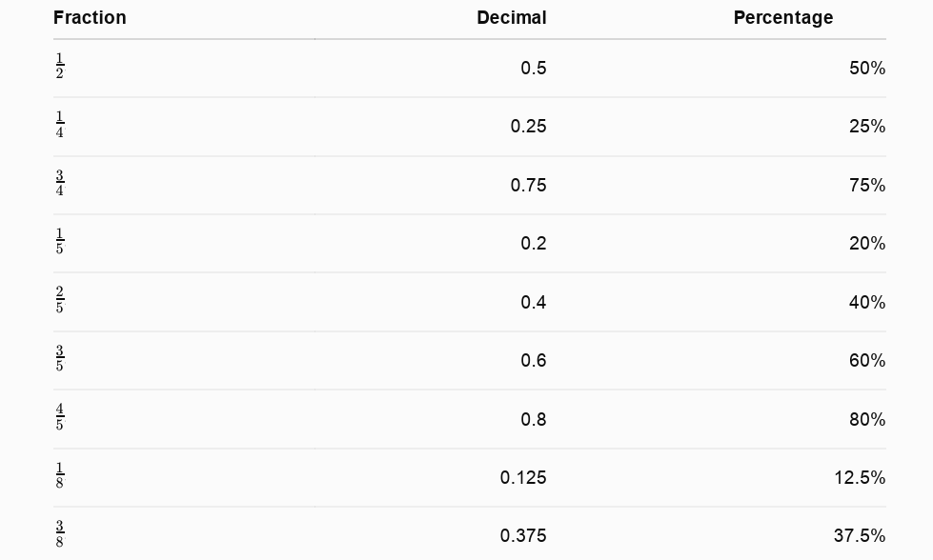Select the one-fifth fraction cell

(x=59, y=242)
